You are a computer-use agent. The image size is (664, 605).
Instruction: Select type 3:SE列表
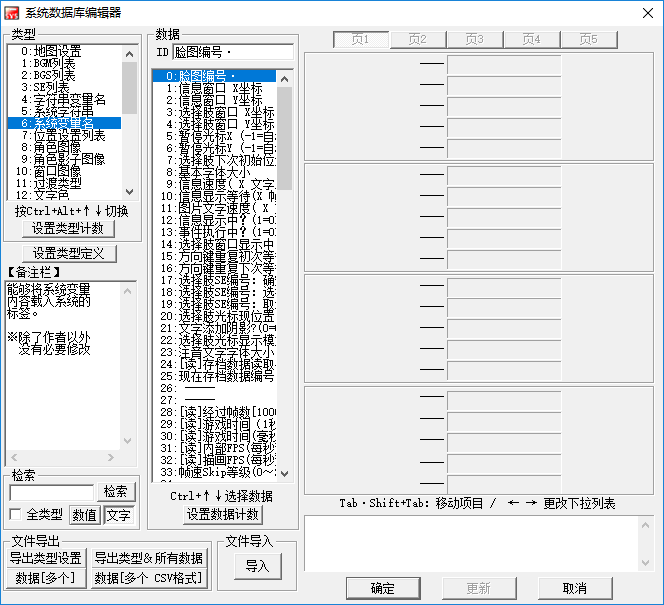[x=64, y=87]
